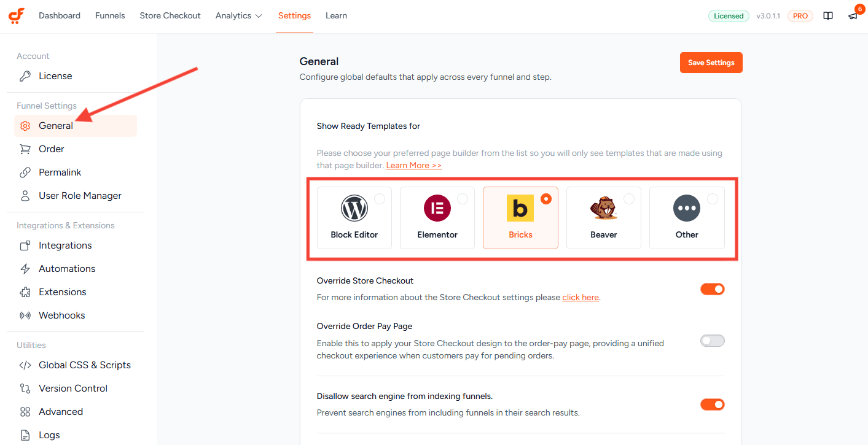Screen dimensions: 868x445
Task: Select the Block Editor radio button
Action: tap(380, 199)
